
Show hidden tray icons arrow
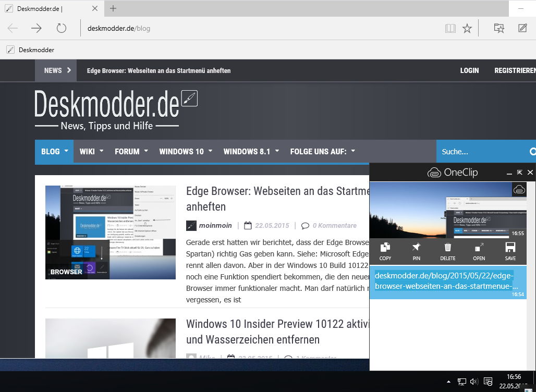pyautogui.click(x=448, y=382)
